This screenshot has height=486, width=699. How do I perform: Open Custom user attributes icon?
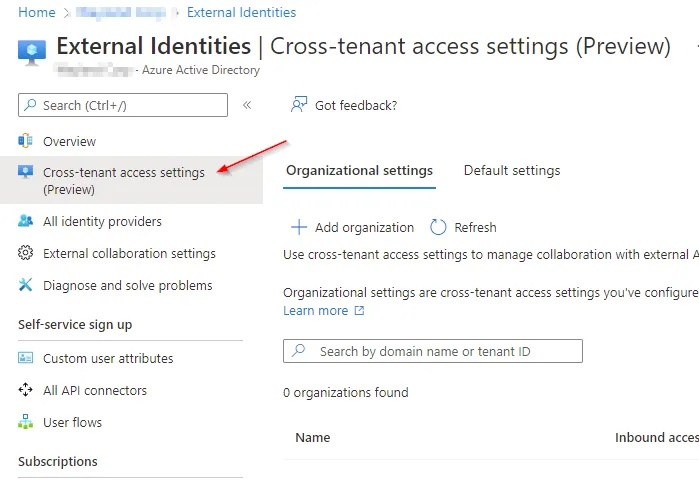[25, 358]
